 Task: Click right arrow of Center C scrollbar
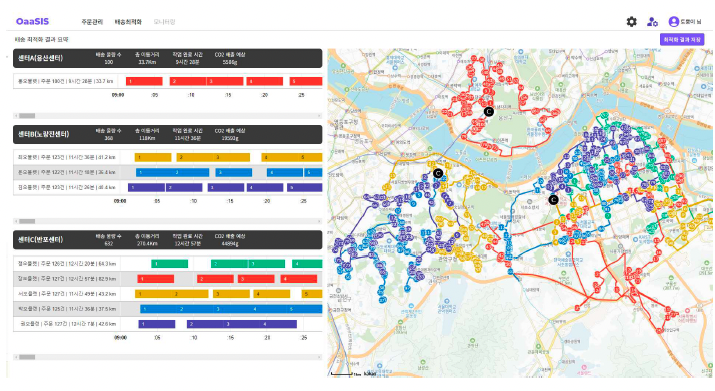[319, 357]
